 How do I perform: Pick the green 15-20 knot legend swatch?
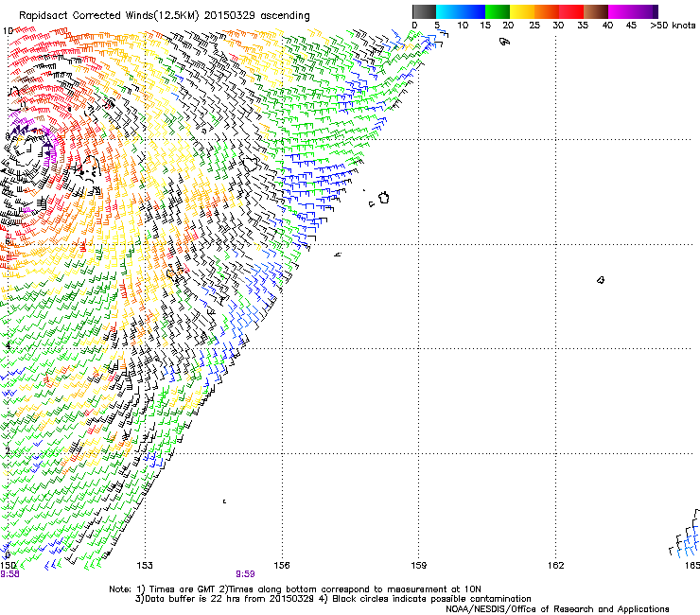coord(498,11)
